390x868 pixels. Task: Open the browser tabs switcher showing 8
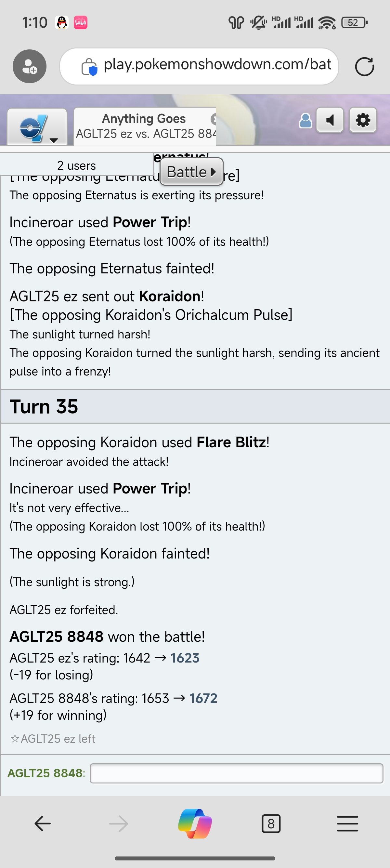[x=271, y=823]
